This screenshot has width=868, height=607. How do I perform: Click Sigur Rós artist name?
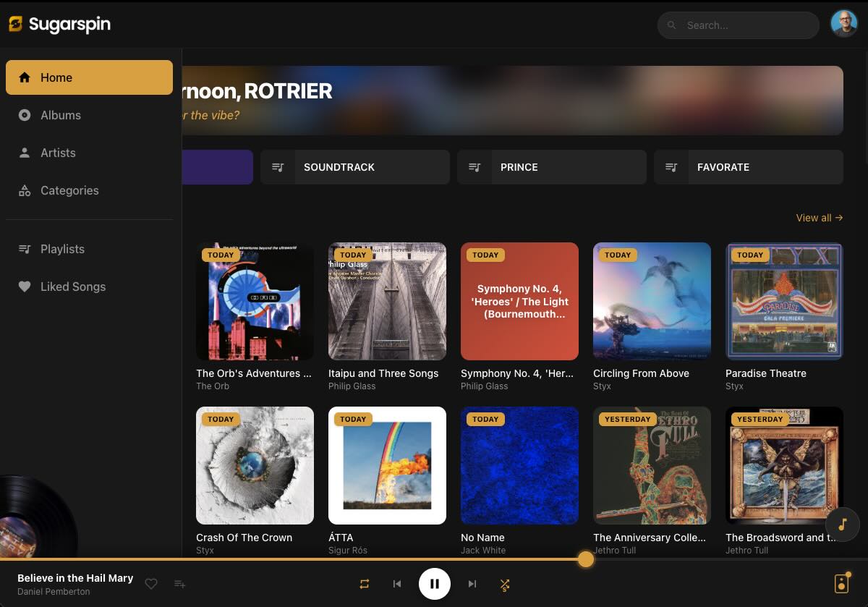point(348,551)
